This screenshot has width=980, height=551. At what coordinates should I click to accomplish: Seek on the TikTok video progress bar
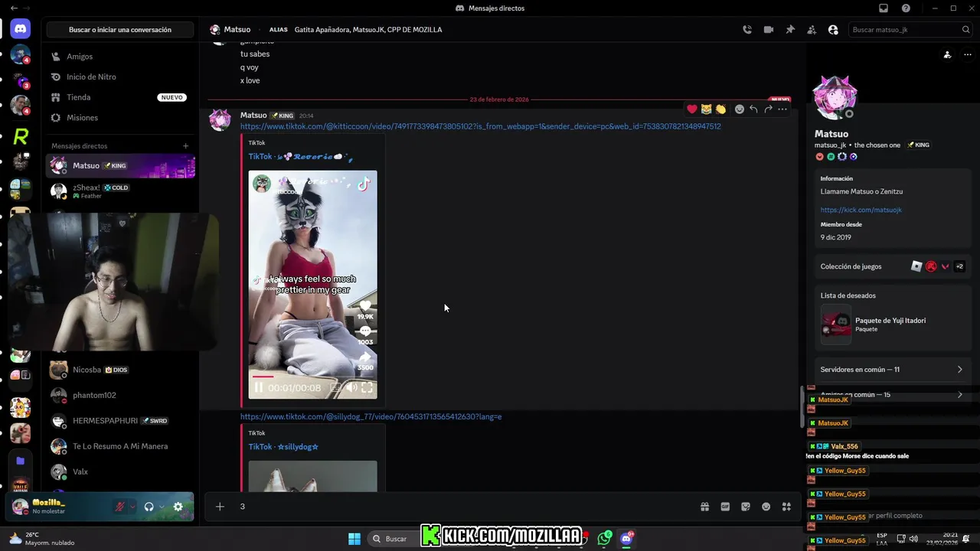312,377
